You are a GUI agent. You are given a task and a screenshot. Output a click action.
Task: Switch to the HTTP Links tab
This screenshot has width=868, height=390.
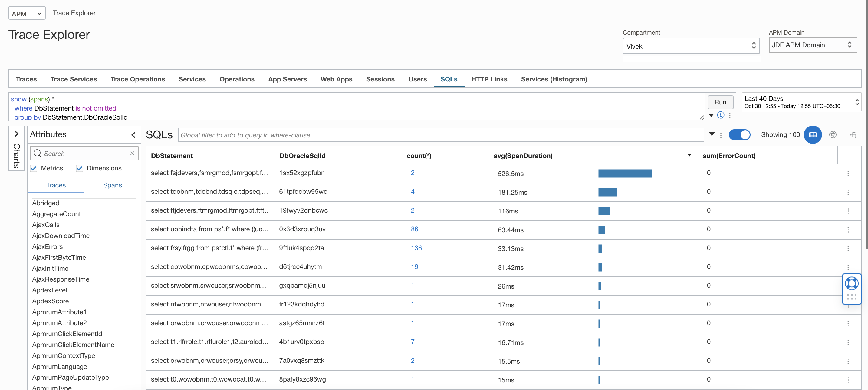pyautogui.click(x=489, y=79)
